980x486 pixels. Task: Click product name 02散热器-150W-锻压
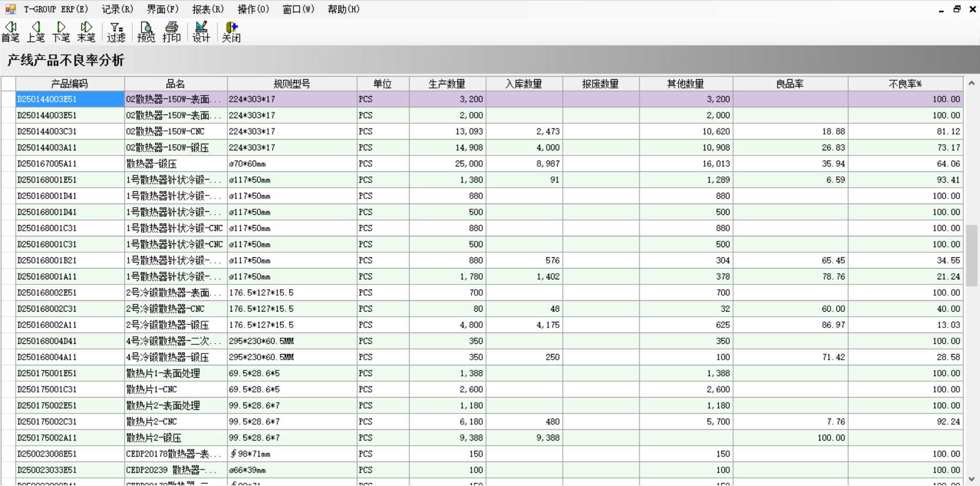point(176,148)
